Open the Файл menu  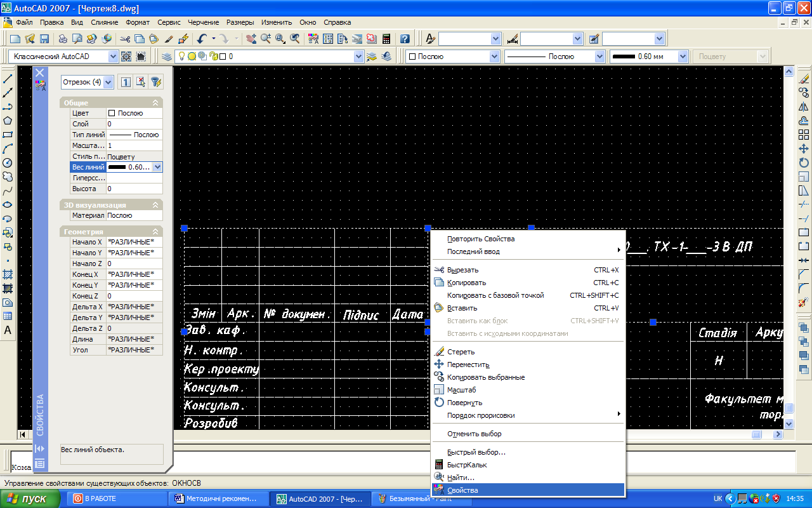[24, 22]
